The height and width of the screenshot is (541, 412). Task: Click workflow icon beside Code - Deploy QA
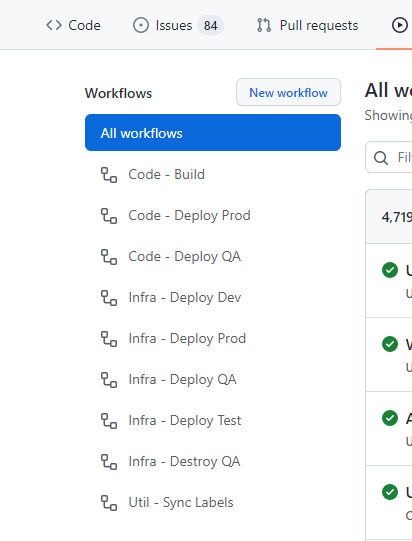(x=109, y=257)
